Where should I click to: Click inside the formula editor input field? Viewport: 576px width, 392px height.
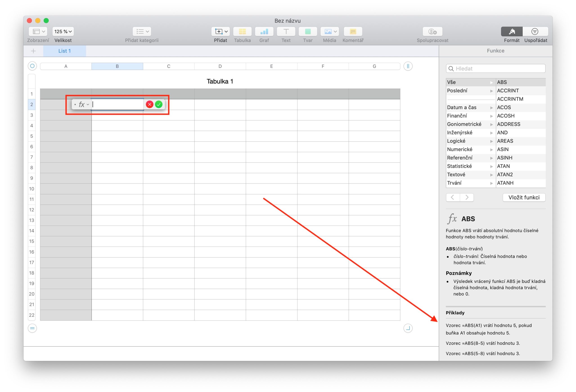coord(117,104)
